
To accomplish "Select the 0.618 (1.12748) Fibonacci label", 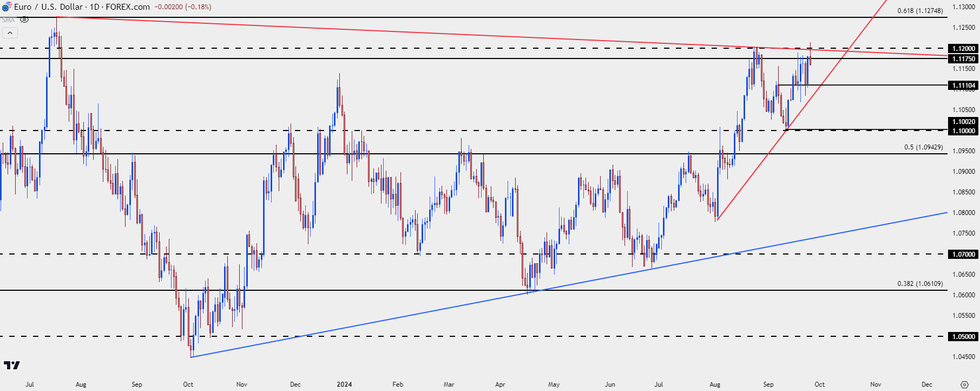I will (x=920, y=11).
